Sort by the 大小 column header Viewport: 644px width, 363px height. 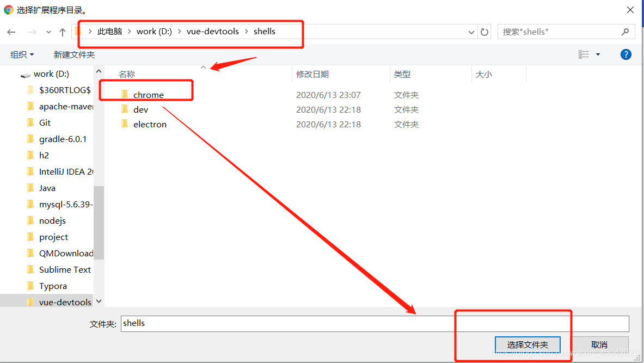(x=484, y=75)
